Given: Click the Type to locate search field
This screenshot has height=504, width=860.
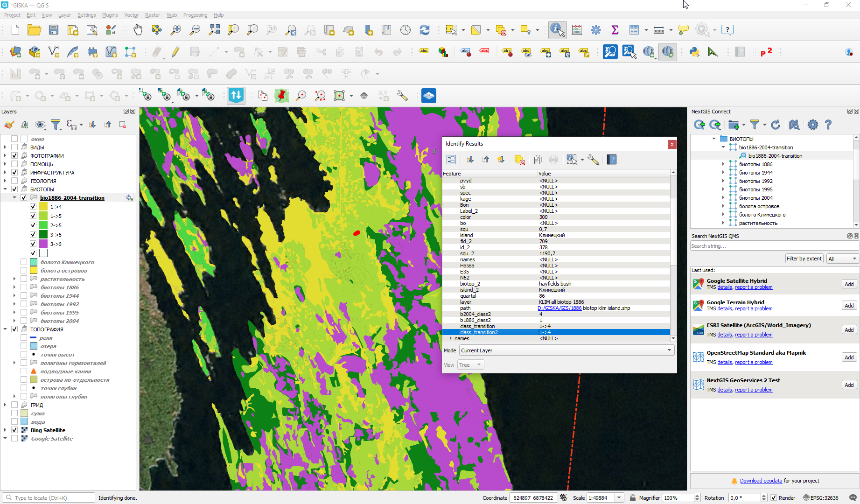Looking at the screenshot, I should pos(49,498).
